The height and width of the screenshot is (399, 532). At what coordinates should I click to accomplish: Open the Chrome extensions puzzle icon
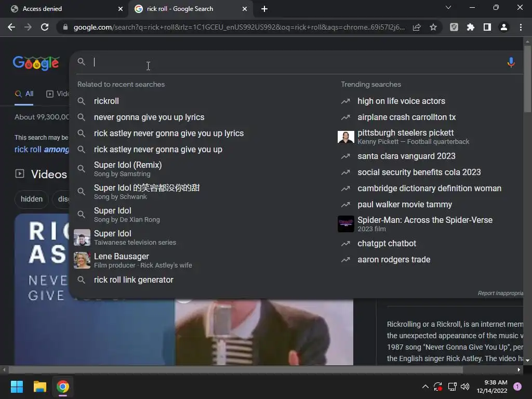[x=470, y=27]
